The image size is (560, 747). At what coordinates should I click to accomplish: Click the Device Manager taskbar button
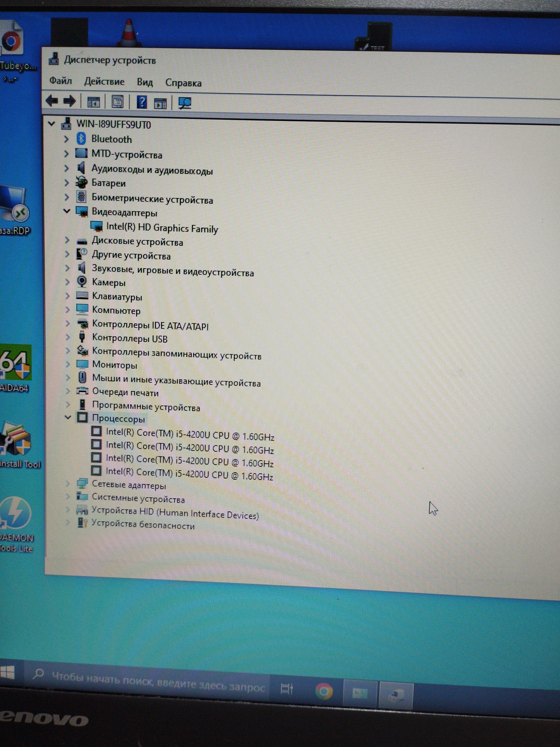click(396, 695)
